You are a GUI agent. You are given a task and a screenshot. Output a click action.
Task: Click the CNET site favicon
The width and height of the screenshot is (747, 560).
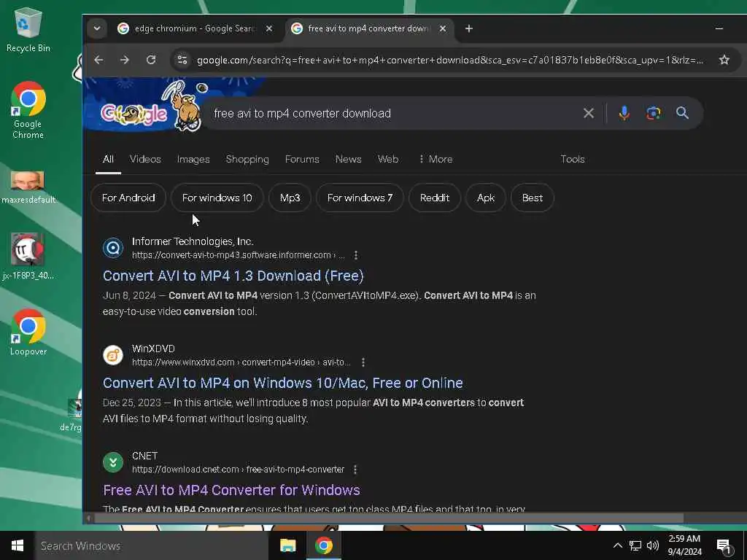coord(113,462)
